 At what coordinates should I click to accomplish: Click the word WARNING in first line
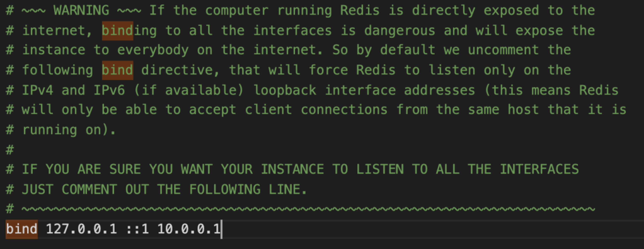[82, 11]
